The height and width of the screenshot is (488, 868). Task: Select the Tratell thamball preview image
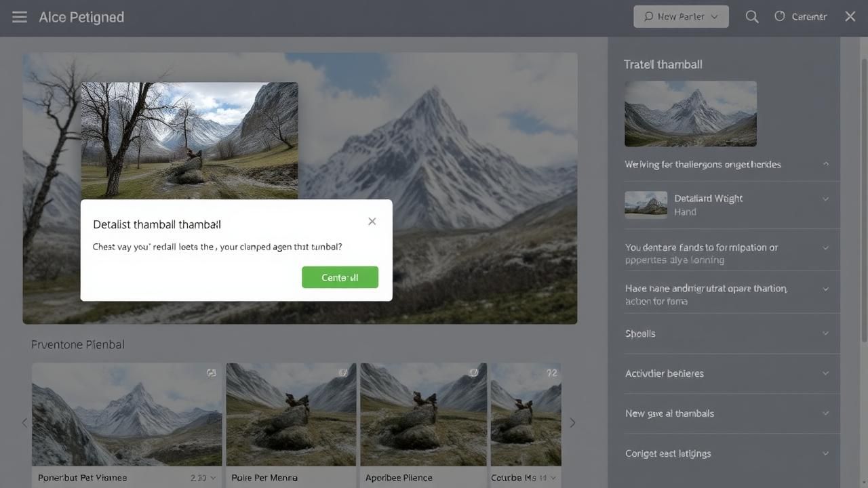coord(690,114)
